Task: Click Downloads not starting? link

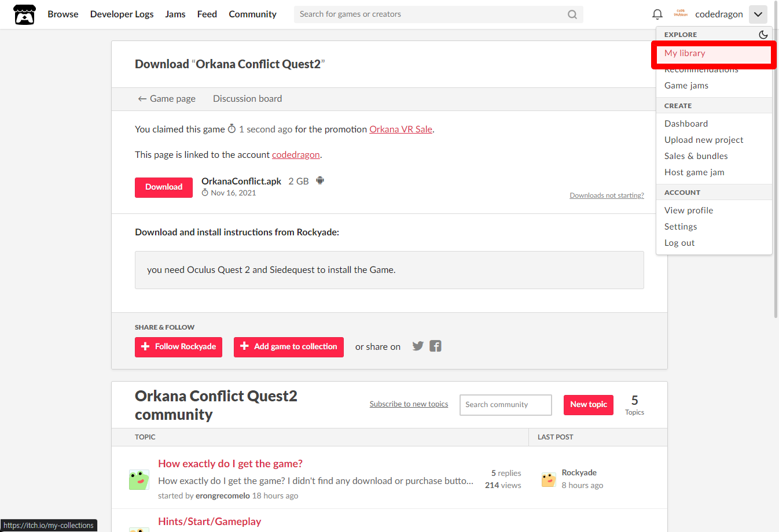Action: 607,195
